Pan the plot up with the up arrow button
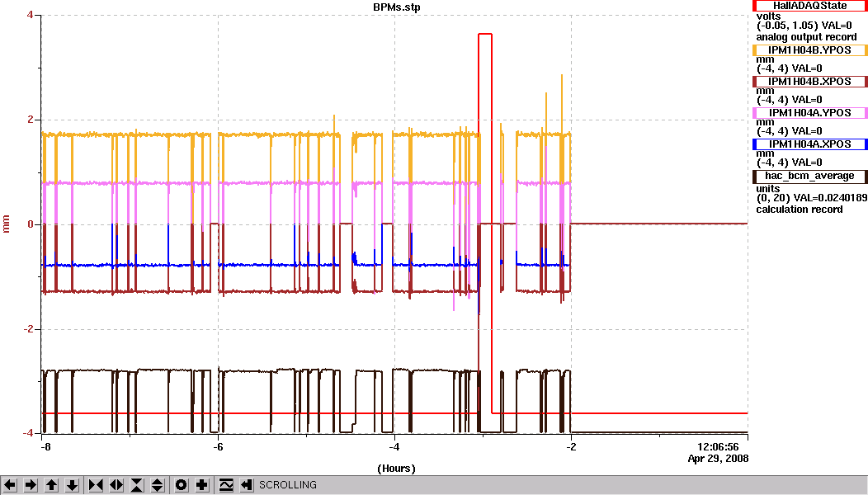The height and width of the screenshot is (495, 868). 51,485
